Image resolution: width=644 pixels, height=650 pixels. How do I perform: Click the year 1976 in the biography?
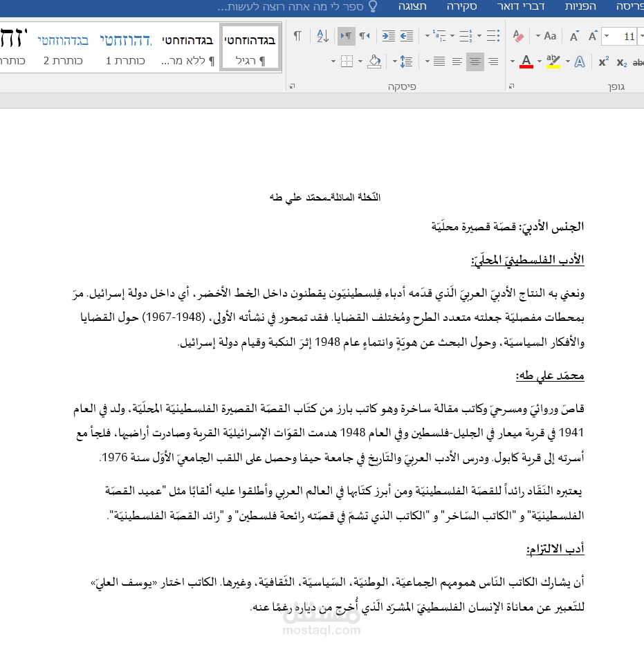click(114, 458)
